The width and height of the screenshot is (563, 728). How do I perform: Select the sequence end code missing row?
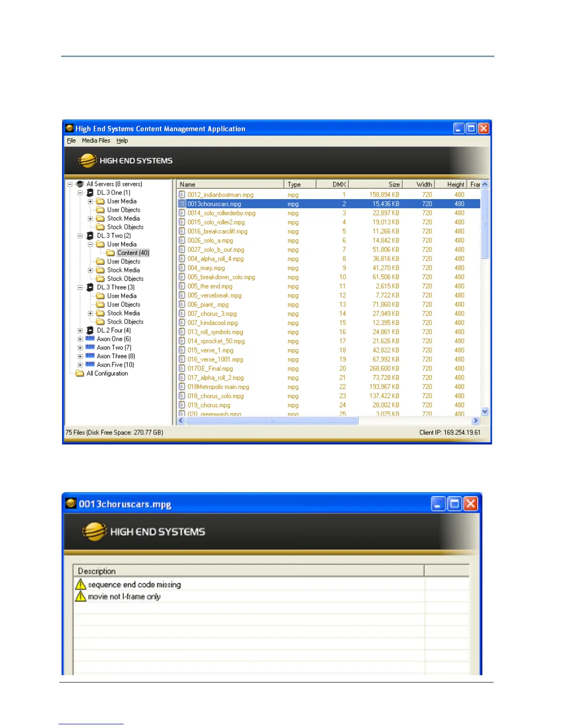point(271,585)
